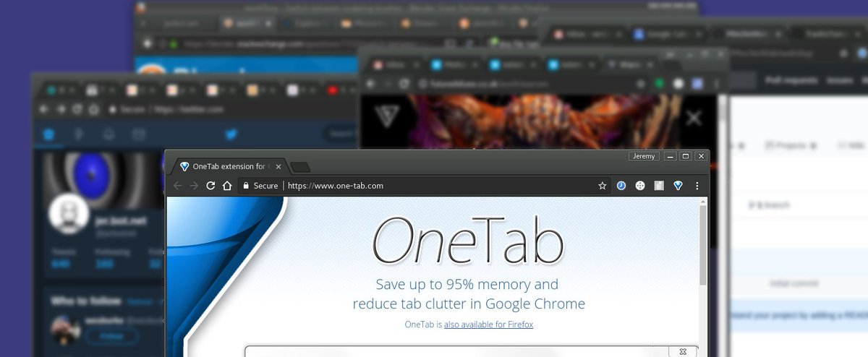
Task: Open the gray square extension icon
Action: 659,186
